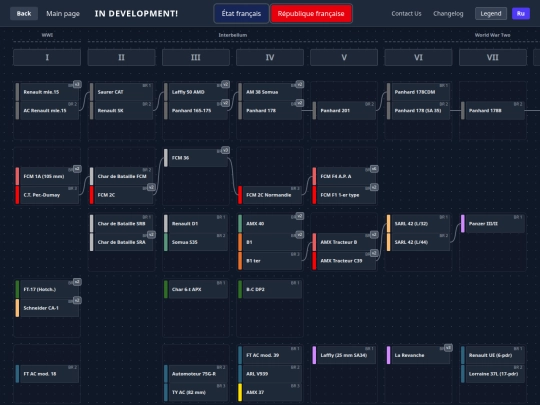Switch to the État français tab

tap(241, 13)
